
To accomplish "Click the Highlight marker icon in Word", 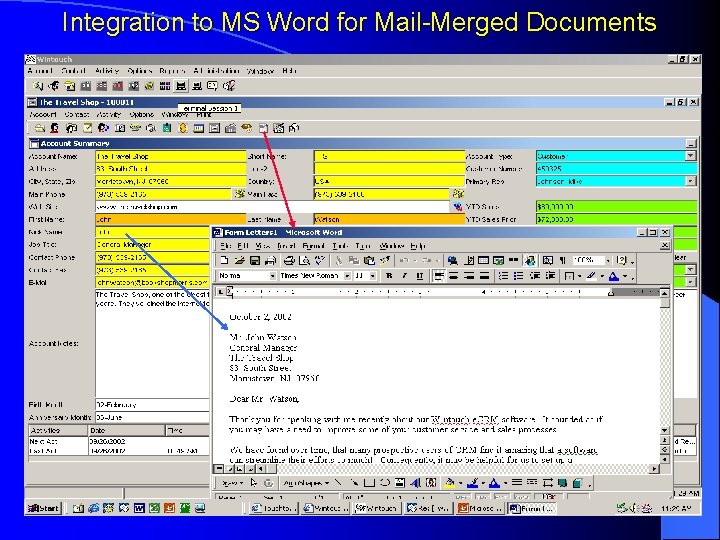I will (x=591, y=276).
